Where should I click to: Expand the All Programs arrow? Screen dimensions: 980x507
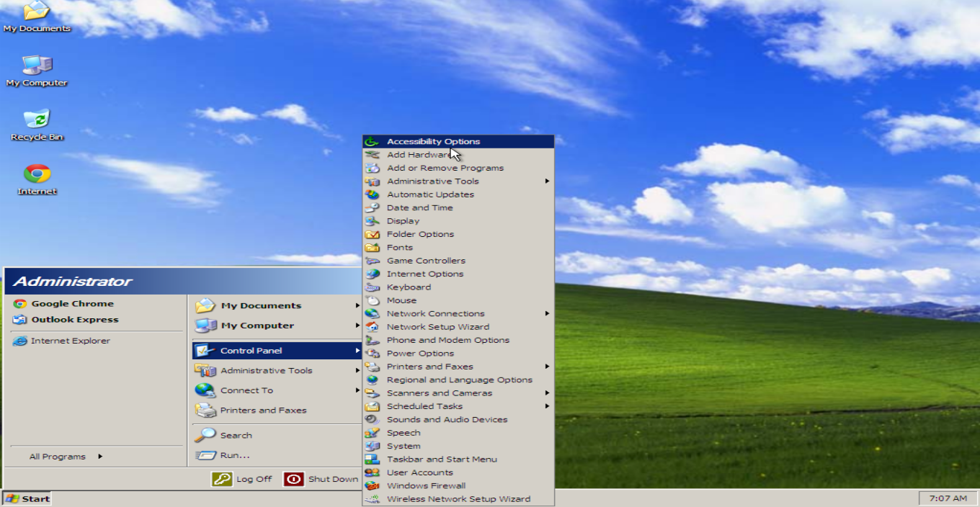pyautogui.click(x=100, y=456)
